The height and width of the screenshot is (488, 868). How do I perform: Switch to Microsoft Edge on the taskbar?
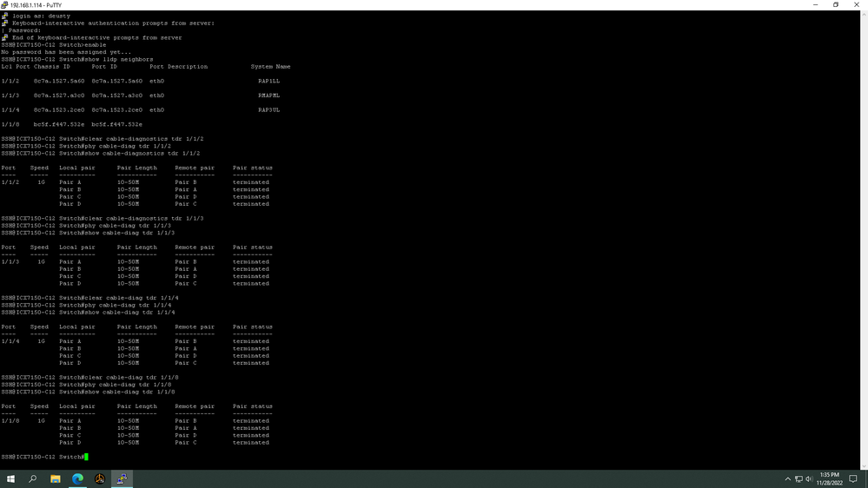[x=77, y=478]
